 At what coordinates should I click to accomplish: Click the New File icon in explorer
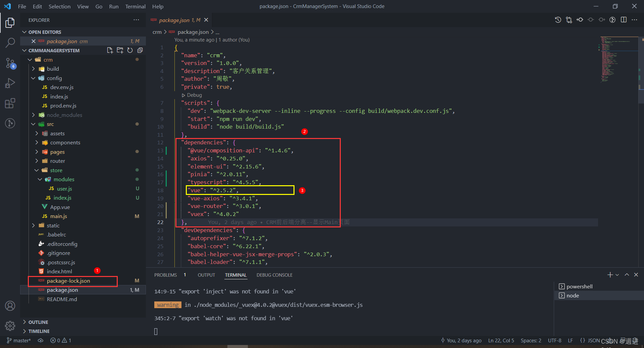point(110,50)
